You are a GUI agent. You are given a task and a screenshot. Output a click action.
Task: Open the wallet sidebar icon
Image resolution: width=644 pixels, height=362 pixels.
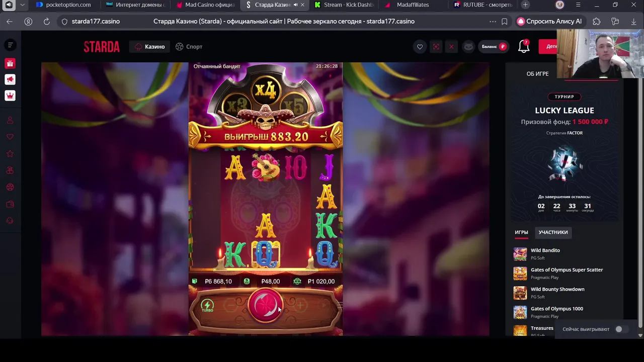click(10, 204)
